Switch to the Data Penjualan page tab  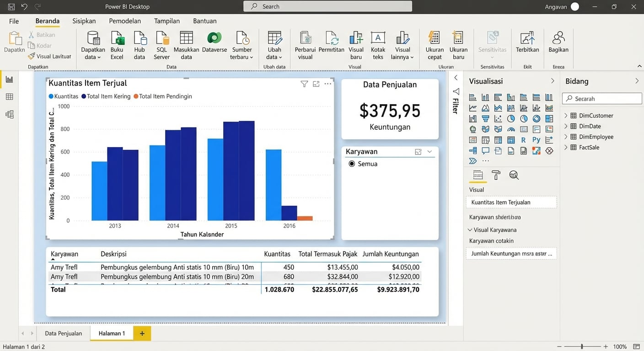[64, 333]
